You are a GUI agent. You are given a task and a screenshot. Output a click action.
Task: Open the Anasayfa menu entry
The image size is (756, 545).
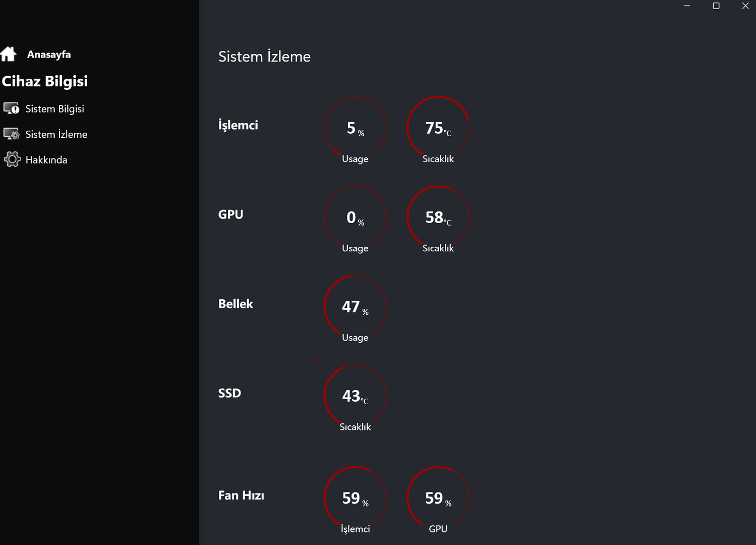point(49,54)
